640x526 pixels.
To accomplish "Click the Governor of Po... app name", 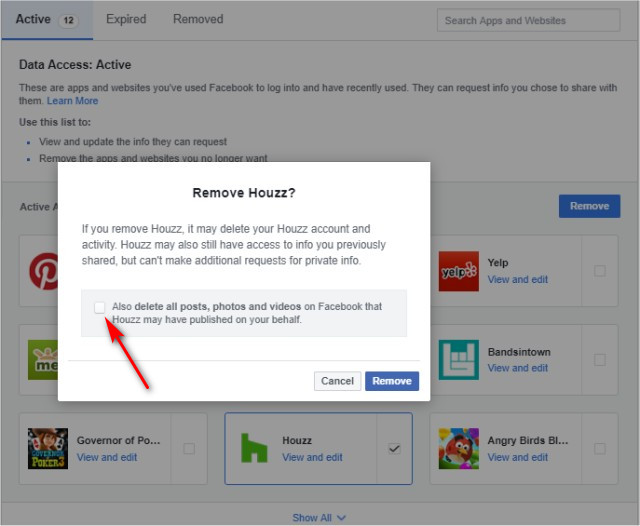I will (x=118, y=440).
